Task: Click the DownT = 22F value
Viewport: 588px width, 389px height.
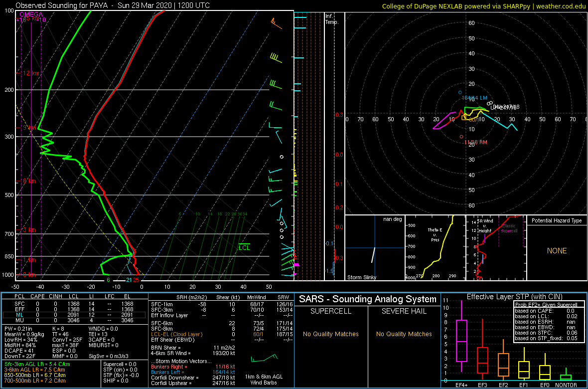Action: pyautogui.click(x=19, y=356)
